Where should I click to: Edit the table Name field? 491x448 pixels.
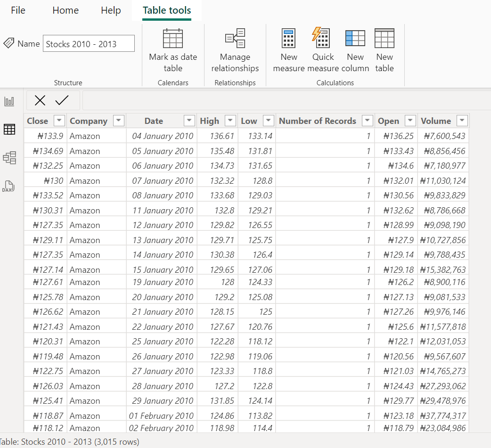point(89,43)
